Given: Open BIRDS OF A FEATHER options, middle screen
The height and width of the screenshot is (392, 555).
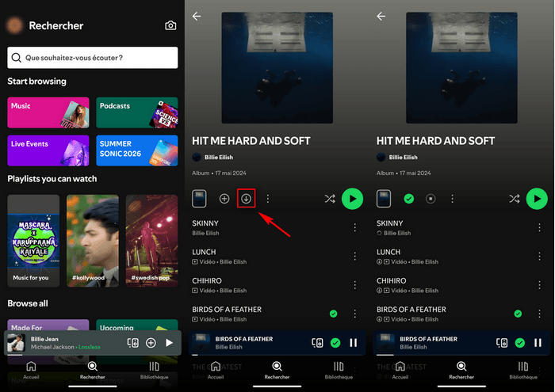Looking at the screenshot, I should point(355,314).
